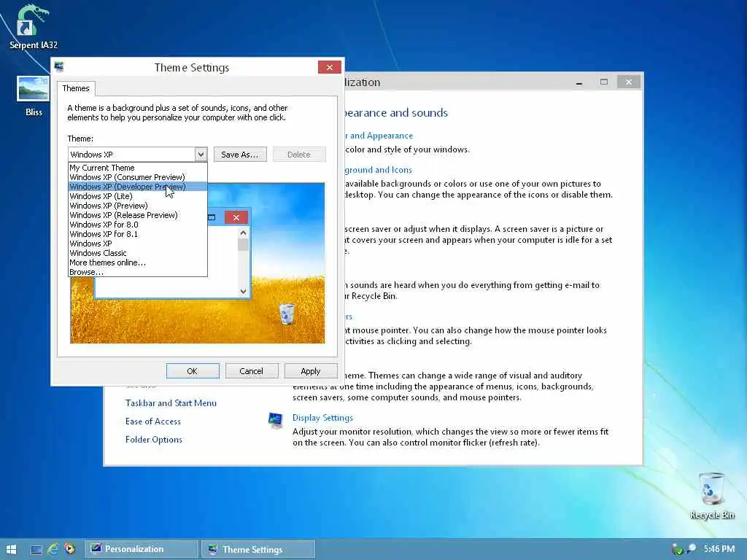The image size is (747, 560).
Task: Switch to the Themes tab
Action: click(x=76, y=88)
